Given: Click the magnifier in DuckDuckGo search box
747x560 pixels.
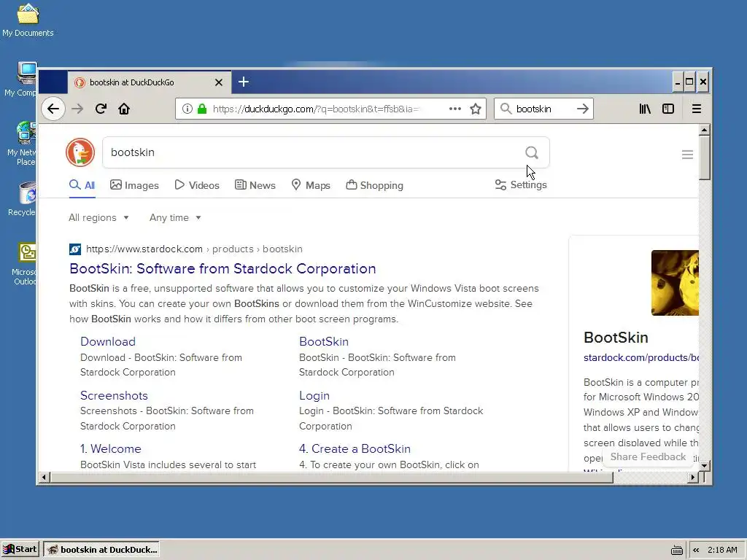Looking at the screenshot, I should [532, 152].
